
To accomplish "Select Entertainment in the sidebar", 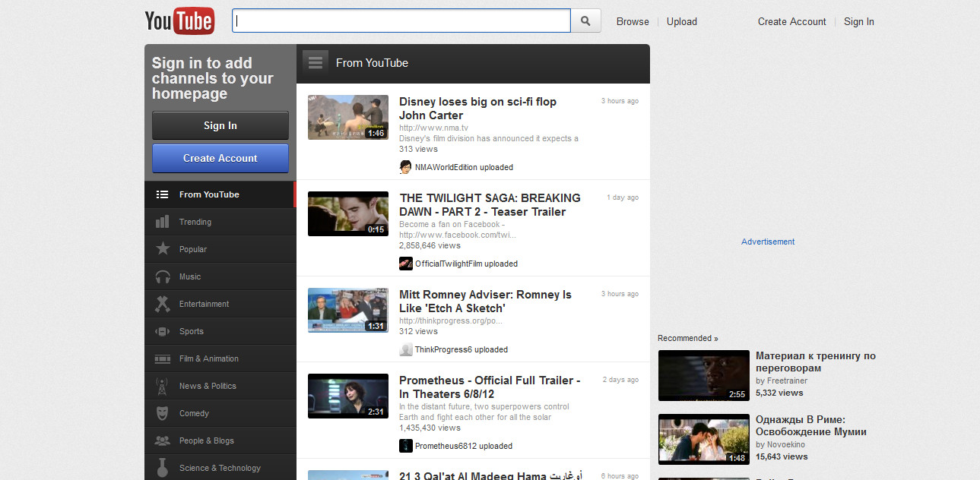I will (x=220, y=304).
